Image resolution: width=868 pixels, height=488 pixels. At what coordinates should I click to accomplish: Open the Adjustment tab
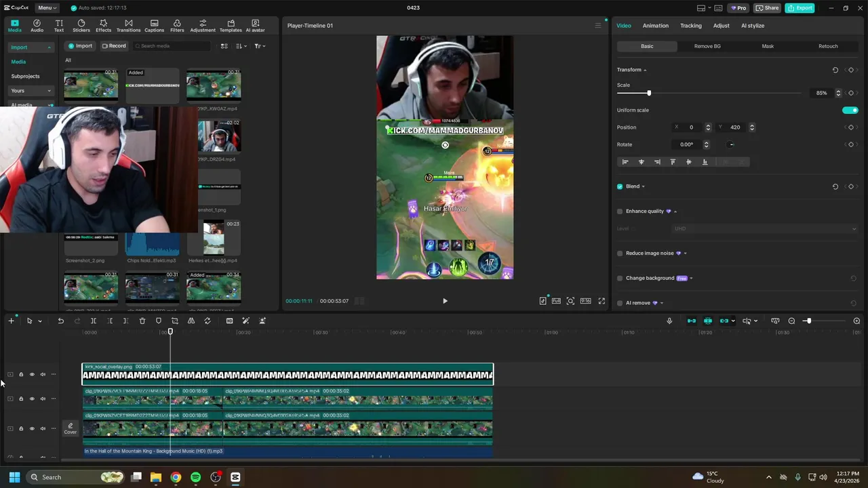coord(203,26)
